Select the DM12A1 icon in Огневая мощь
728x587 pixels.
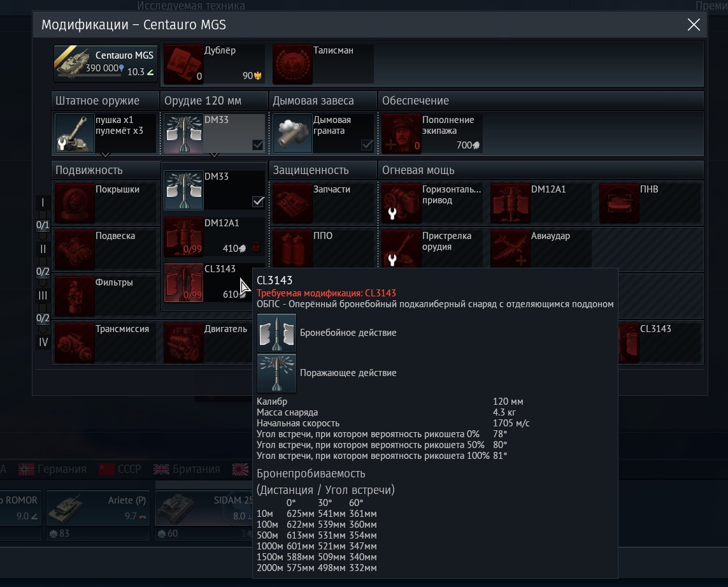click(510, 203)
